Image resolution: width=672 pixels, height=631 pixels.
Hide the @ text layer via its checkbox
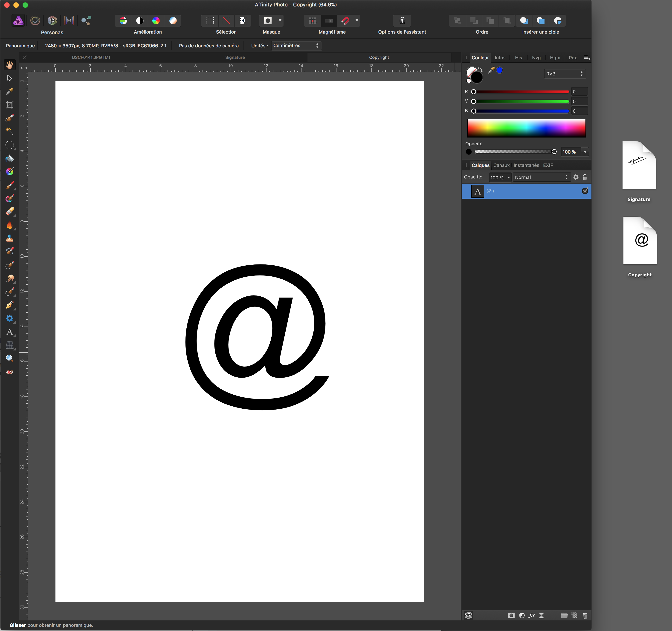tap(585, 191)
